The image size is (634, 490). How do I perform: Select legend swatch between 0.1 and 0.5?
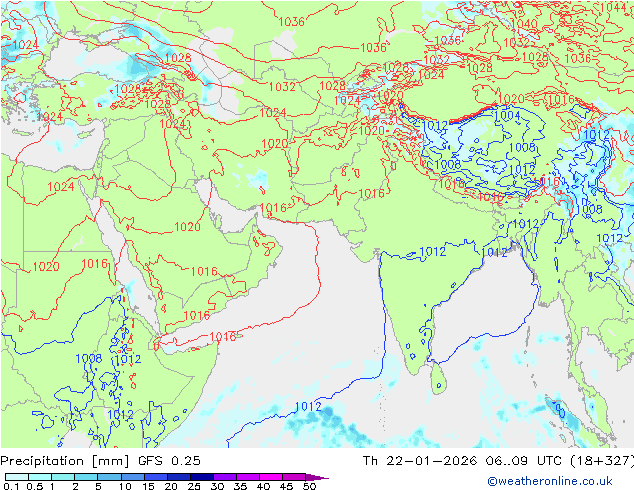pos(17,477)
